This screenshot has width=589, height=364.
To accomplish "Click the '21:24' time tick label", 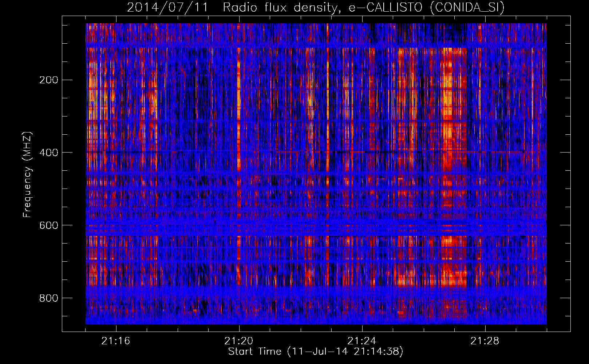I will click(362, 341).
